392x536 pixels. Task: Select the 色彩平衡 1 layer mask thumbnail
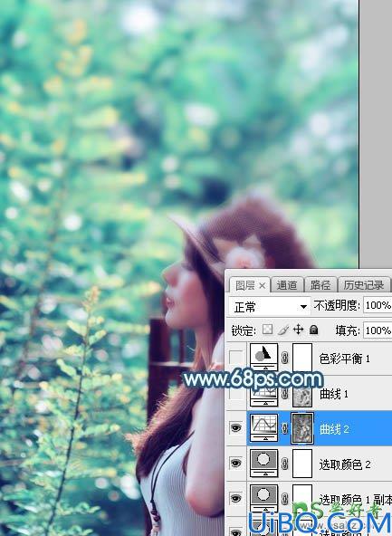coord(302,358)
